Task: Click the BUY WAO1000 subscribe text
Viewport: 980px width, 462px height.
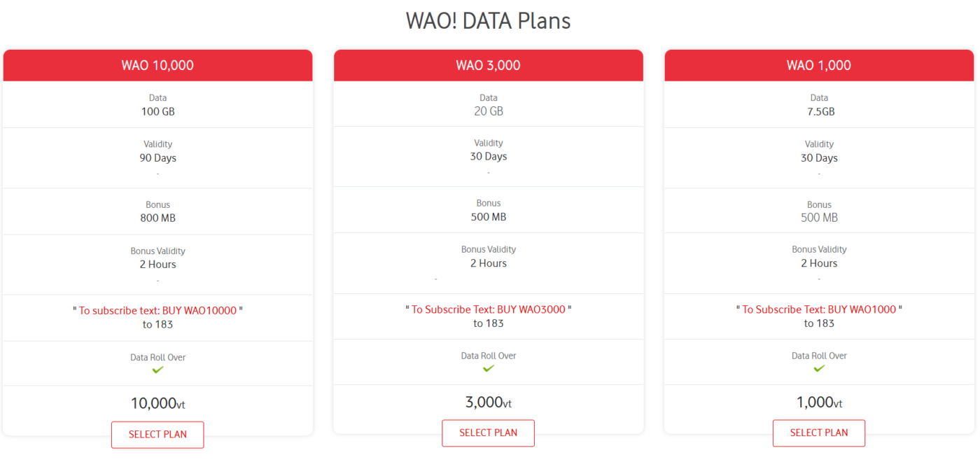Action: tap(819, 309)
